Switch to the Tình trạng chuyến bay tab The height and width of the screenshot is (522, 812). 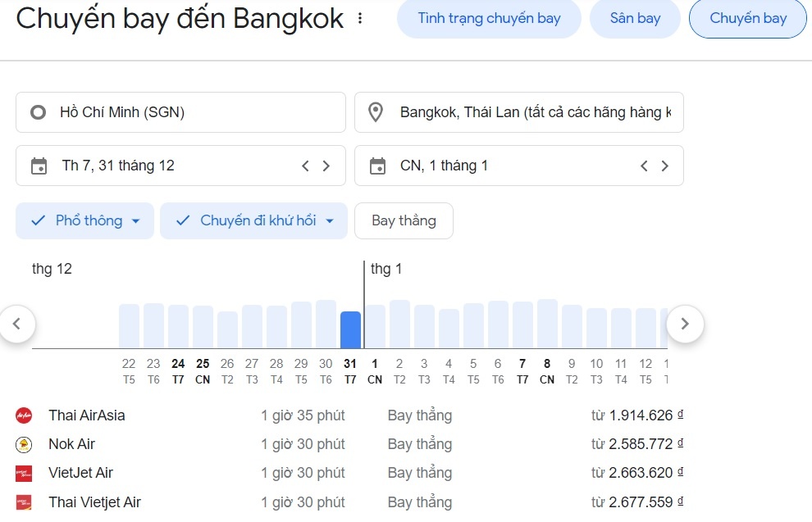(x=489, y=18)
